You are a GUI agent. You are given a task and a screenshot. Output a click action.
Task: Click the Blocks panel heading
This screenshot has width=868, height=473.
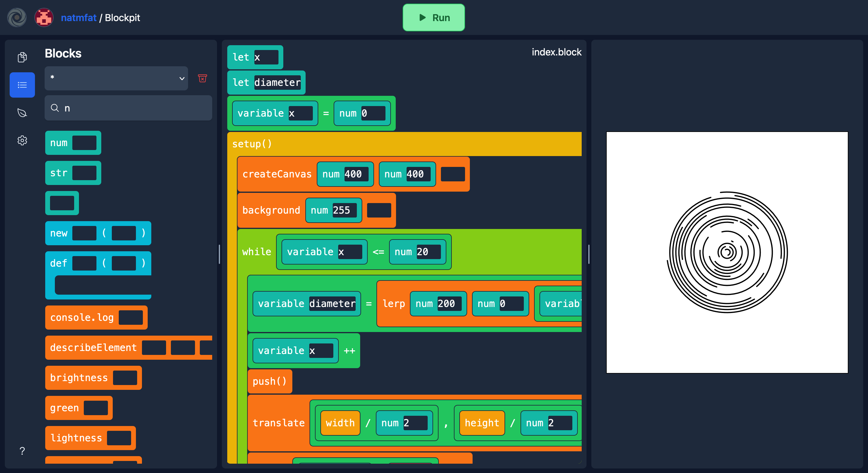pos(63,53)
